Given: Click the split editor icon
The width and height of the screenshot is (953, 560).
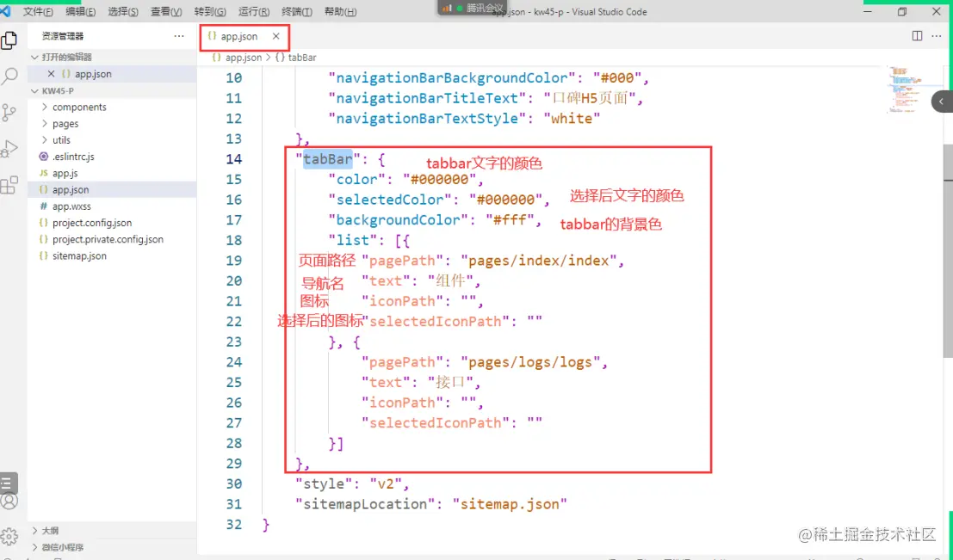Looking at the screenshot, I should pyautogui.click(x=917, y=36).
